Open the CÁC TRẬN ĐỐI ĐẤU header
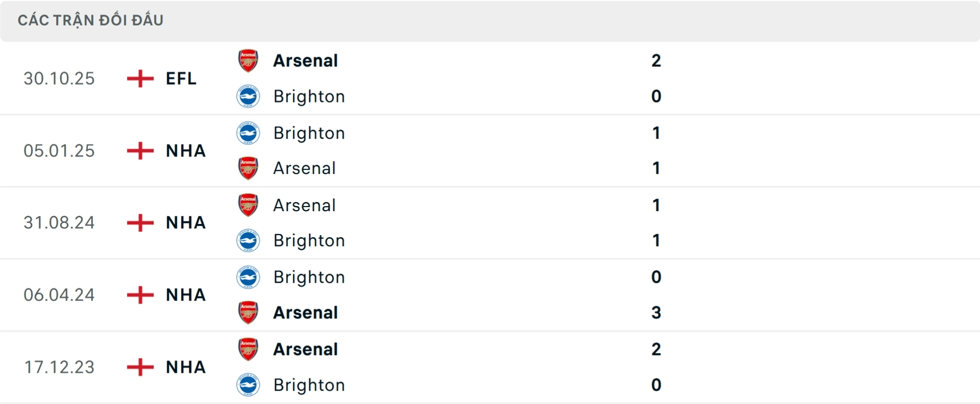The height and width of the screenshot is (404, 980). [x=91, y=20]
